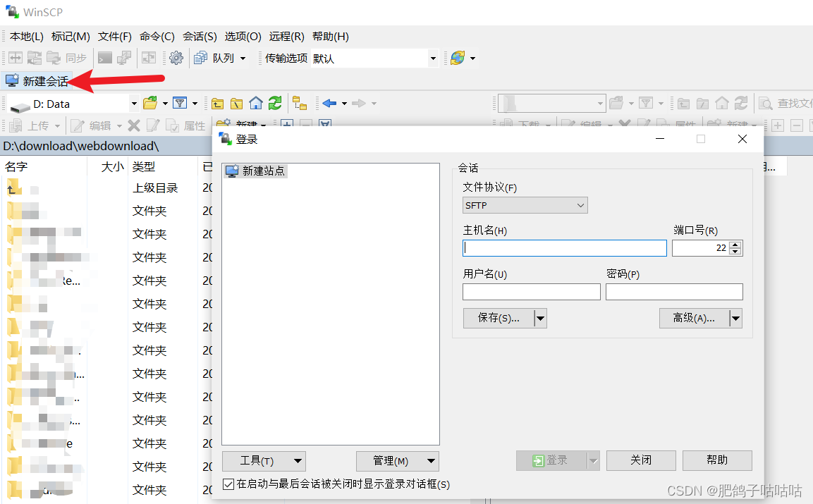Toggle 在启动与最后会话被关闭时显示登录对话框 checkbox
This screenshot has height=504, width=813.
coord(228,484)
